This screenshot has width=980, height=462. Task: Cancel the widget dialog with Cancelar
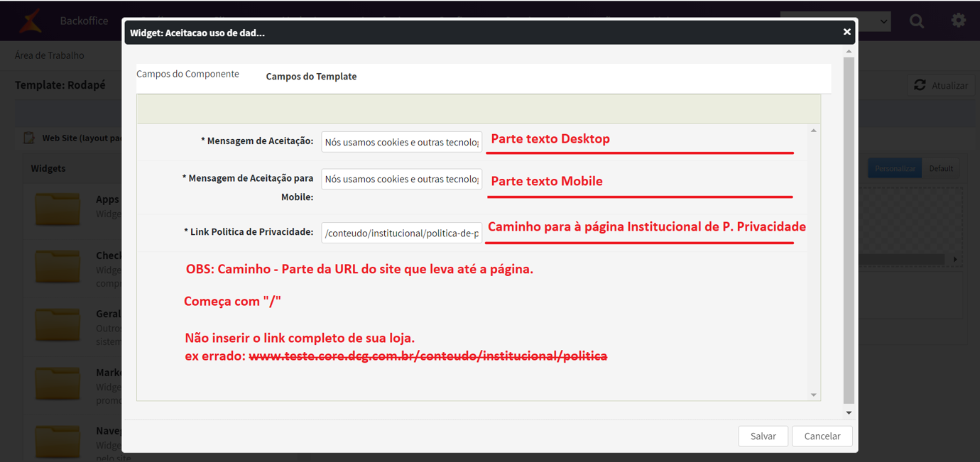[x=822, y=436]
